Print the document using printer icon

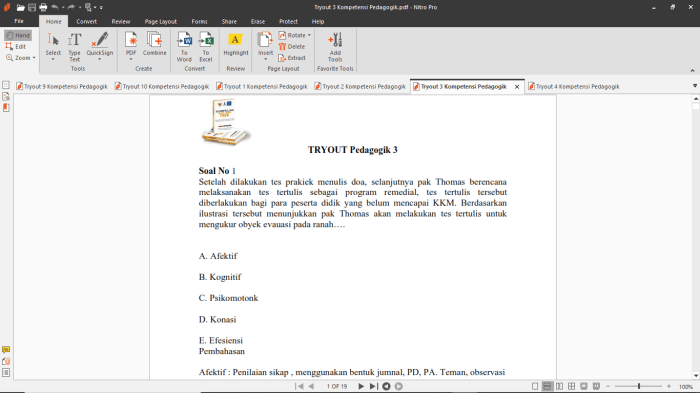pyautogui.click(x=43, y=7)
